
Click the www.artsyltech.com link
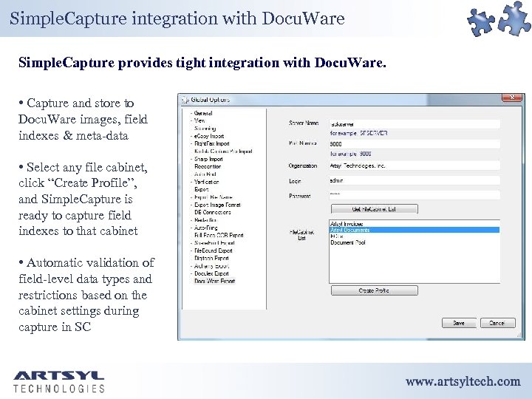point(463,382)
